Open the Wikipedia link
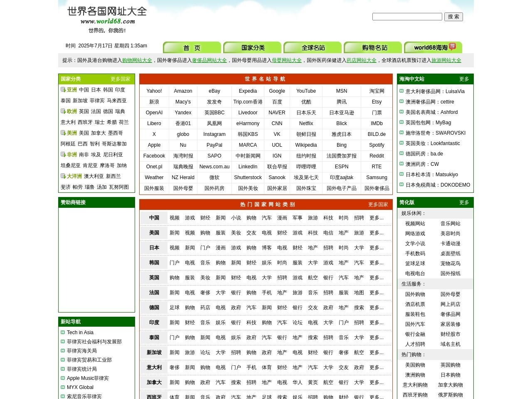Image resolution: width=532 pixels, height=399 pixels. coord(306,145)
